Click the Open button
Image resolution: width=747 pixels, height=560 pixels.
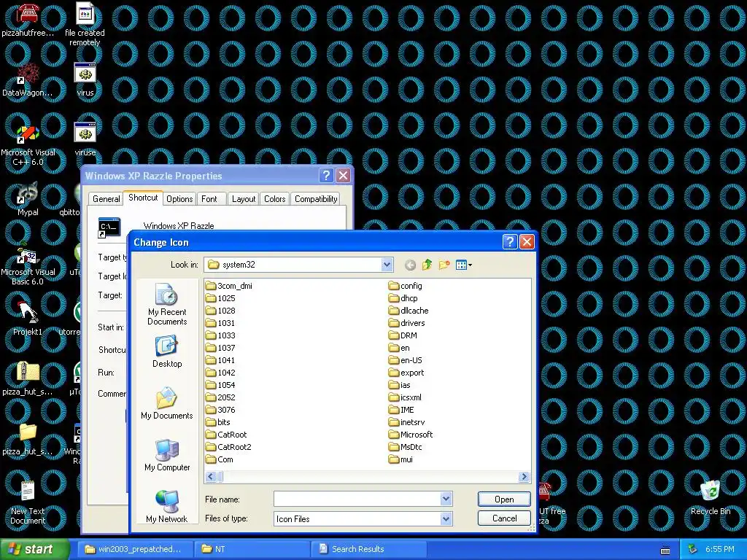pos(504,499)
